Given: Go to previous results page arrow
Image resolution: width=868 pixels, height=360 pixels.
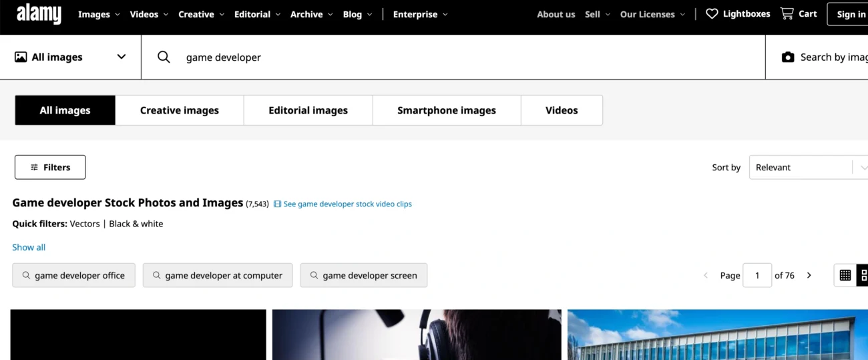Looking at the screenshot, I should (706, 275).
